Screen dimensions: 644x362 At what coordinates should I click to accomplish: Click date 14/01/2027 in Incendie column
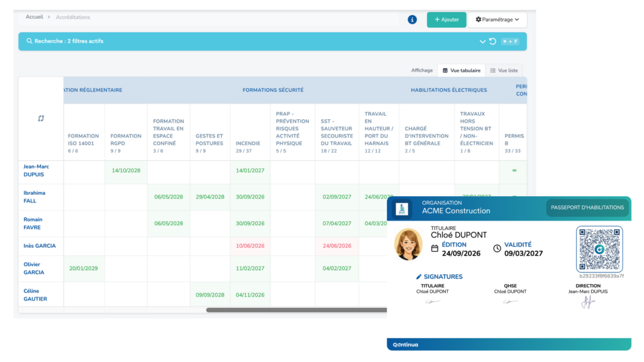tap(250, 171)
